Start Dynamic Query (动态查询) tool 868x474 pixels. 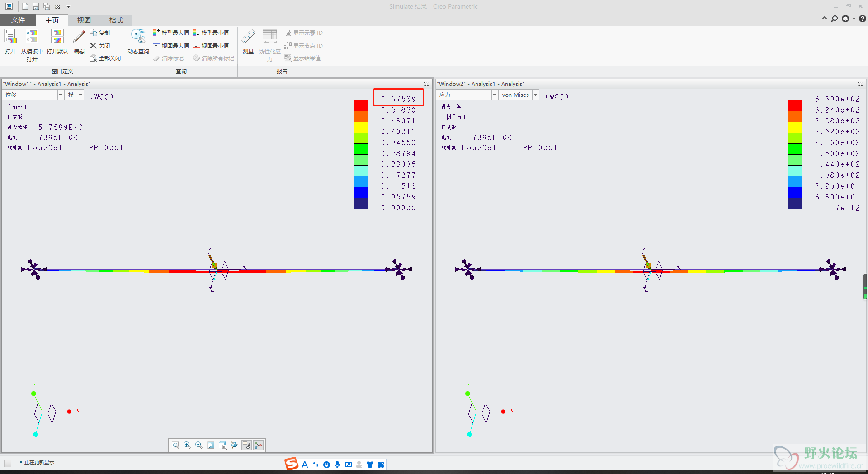point(138,42)
